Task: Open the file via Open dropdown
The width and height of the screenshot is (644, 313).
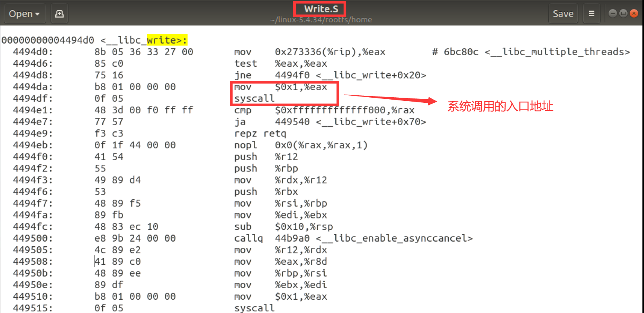Action: click(x=25, y=14)
